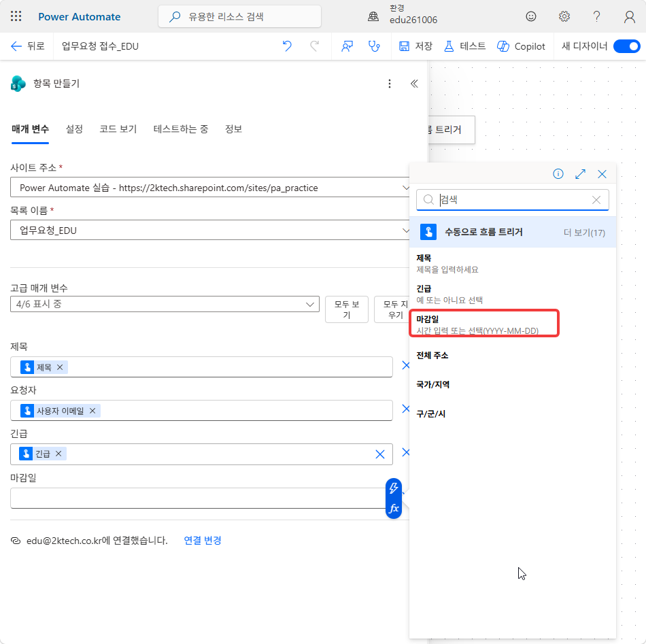The height and width of the screenshot is (644, 646).
Task: Open the expression fx editor
Action: pyautogui.click(x=394, y=509)
